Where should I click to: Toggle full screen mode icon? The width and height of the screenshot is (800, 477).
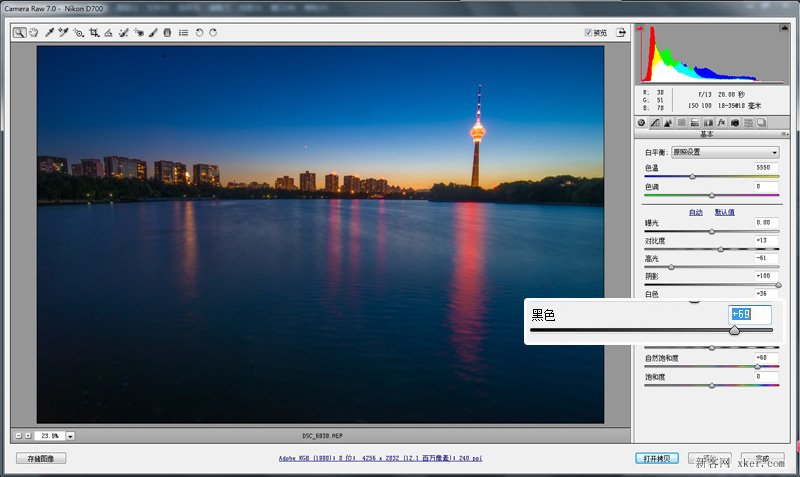620,33
